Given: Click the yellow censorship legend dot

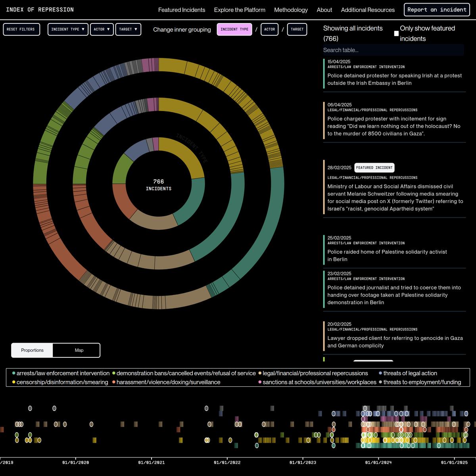Looking at the screenshot, I should click(x=14, y=382).
